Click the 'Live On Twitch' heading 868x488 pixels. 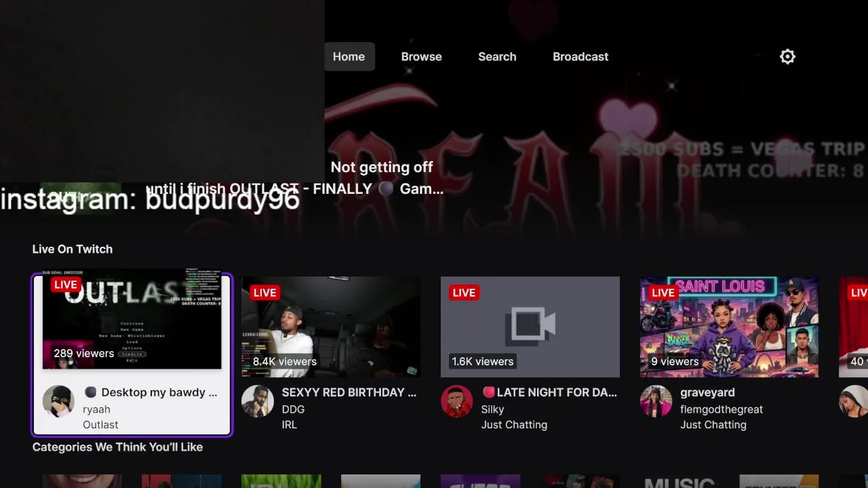[x=73, y=249]
